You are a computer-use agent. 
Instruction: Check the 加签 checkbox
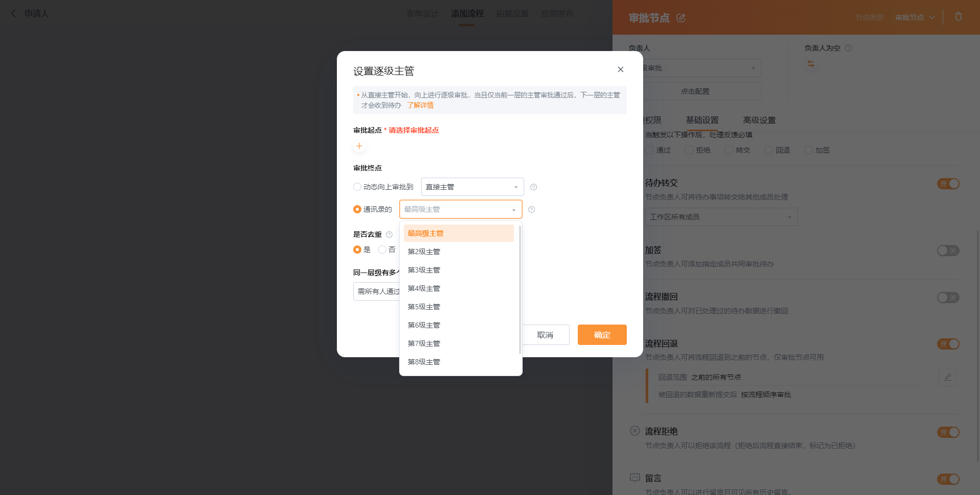pyautogui.click(x=808, y=150)
